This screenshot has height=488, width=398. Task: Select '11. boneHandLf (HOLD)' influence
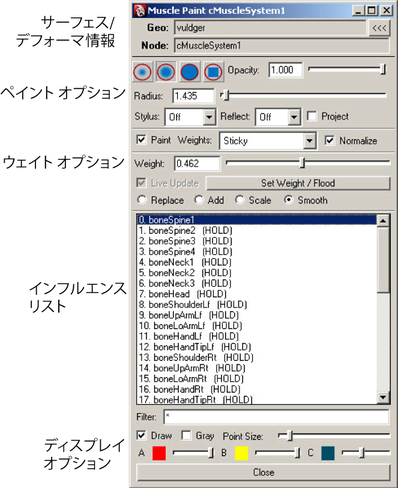257,336
